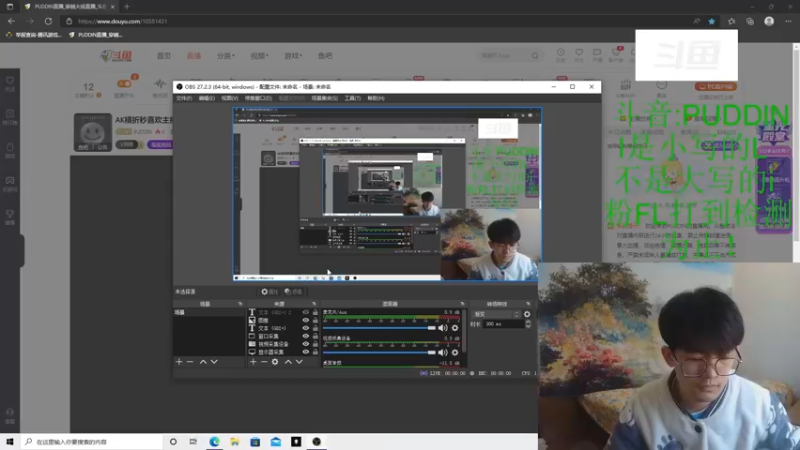Mute the 麦克风/Aux speaker icon

(442, 328)
